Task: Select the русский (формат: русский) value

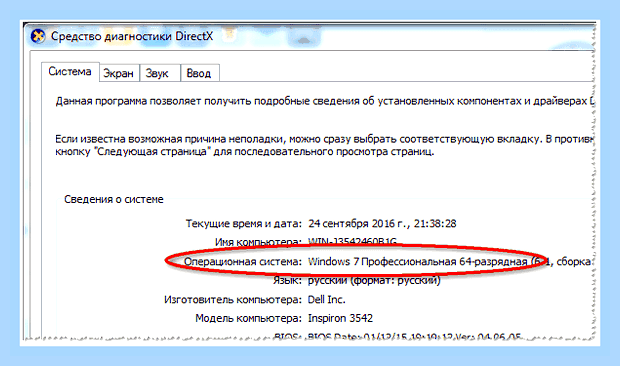Action: (374, 281)
